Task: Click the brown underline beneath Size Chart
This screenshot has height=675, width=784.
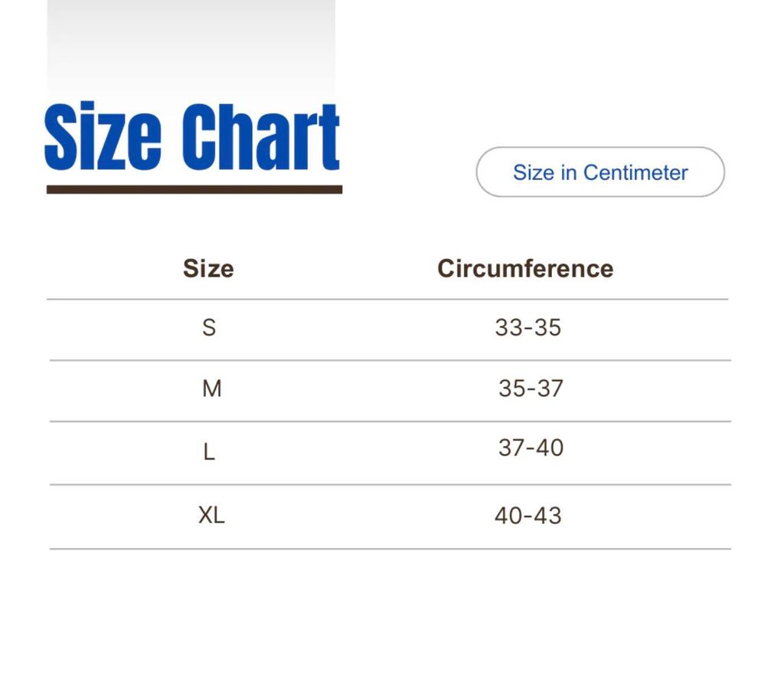Action: [194, 189]
